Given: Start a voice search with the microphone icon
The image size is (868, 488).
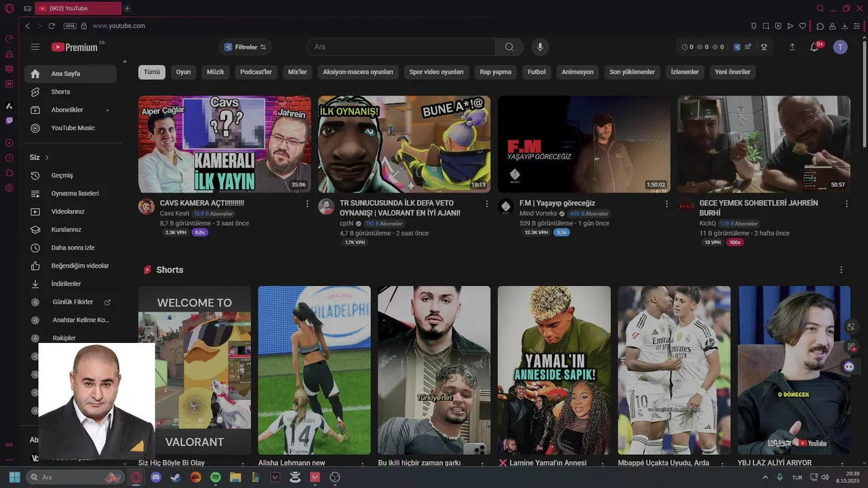Looking at the screenshot, I should pos(540,47).
